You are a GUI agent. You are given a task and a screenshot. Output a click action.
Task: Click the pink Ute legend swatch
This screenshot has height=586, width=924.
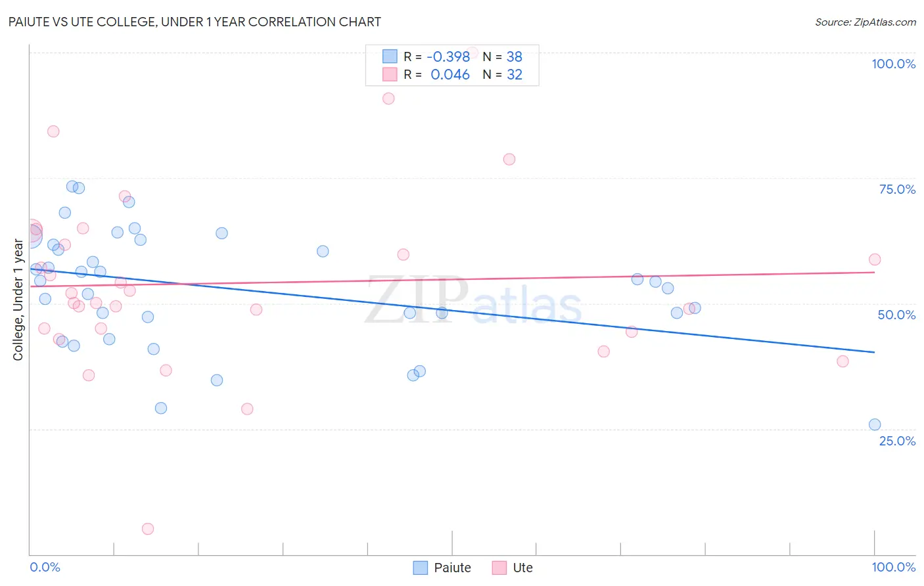499,568
